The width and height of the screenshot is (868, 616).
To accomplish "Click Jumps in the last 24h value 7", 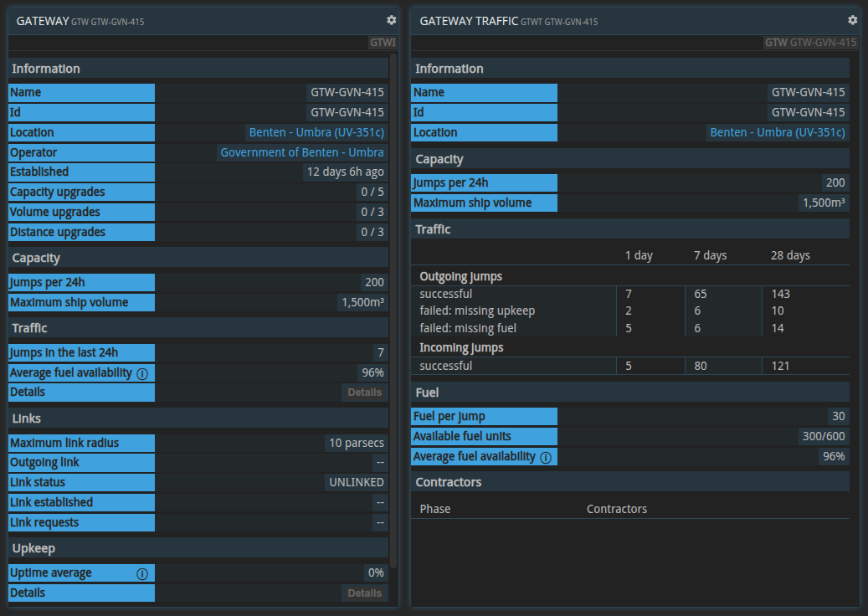I will tap(380, 352).
